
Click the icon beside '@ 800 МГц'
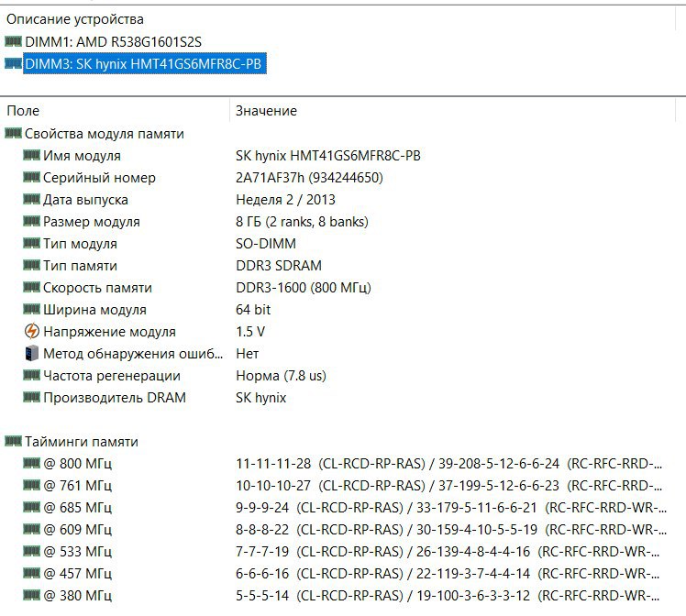click(31, 463)
